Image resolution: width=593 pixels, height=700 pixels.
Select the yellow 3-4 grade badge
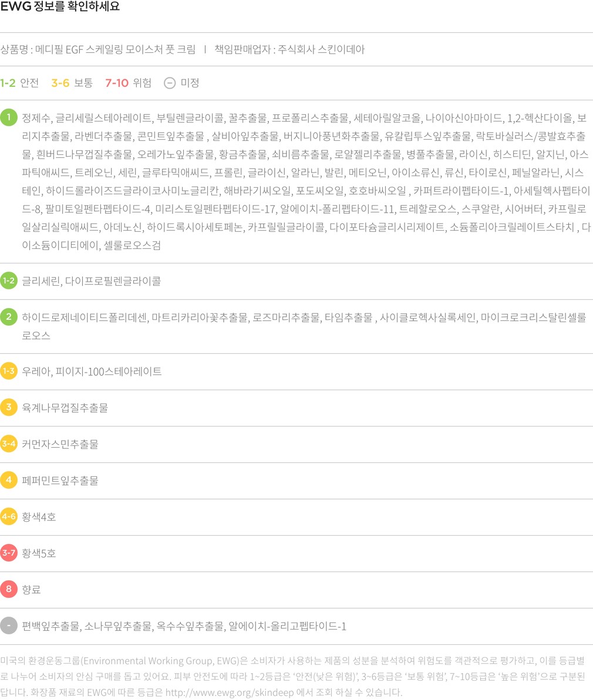point(9,444)
